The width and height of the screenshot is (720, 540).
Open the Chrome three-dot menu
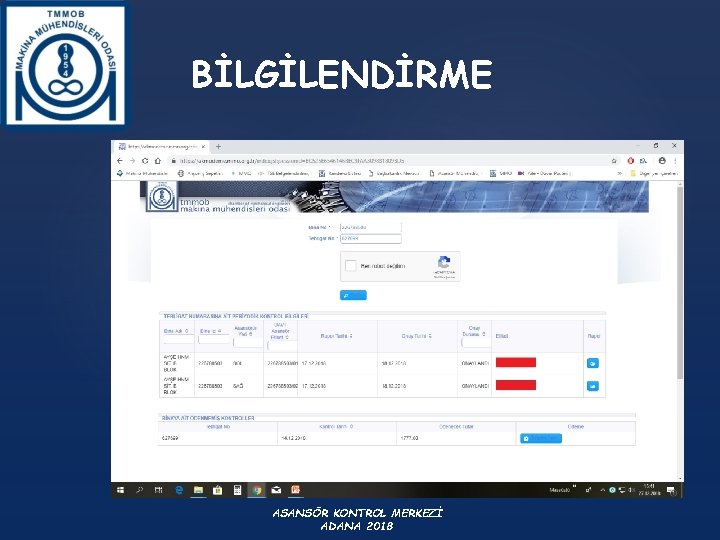[x=675, y=161]
